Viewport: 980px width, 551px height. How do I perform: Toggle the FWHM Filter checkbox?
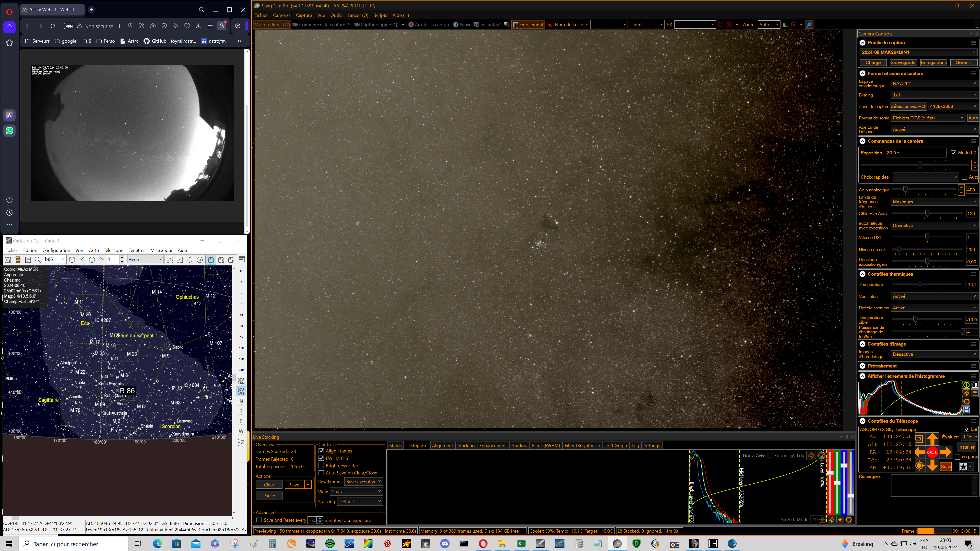(321, 458)
